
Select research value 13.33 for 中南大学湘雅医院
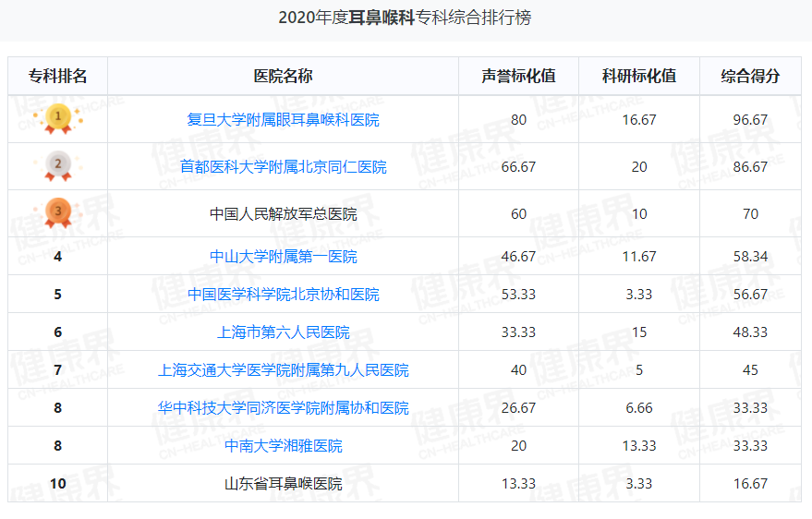pos(639,445)
